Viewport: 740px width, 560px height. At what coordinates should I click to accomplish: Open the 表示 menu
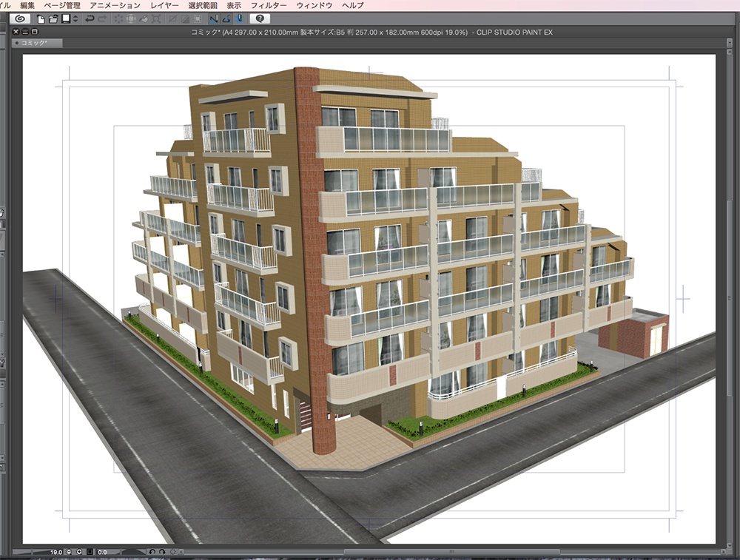[x=234, y=5]
